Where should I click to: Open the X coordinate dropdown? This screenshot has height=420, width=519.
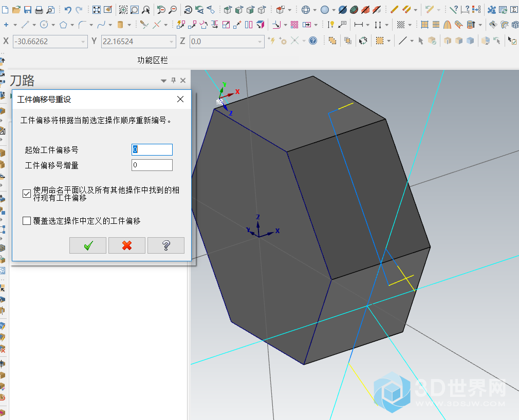tap(83, 42)
